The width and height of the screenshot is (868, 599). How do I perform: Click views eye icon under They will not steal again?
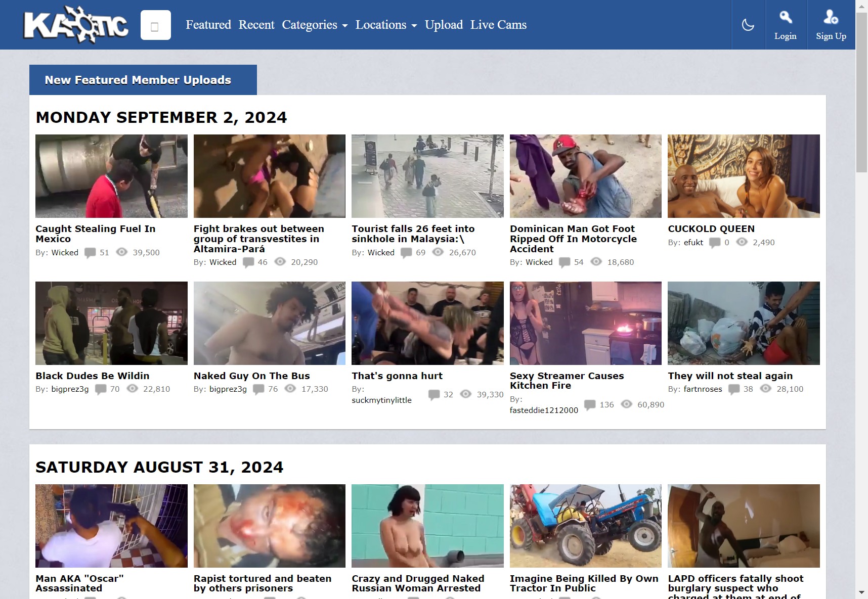[766, 389]
